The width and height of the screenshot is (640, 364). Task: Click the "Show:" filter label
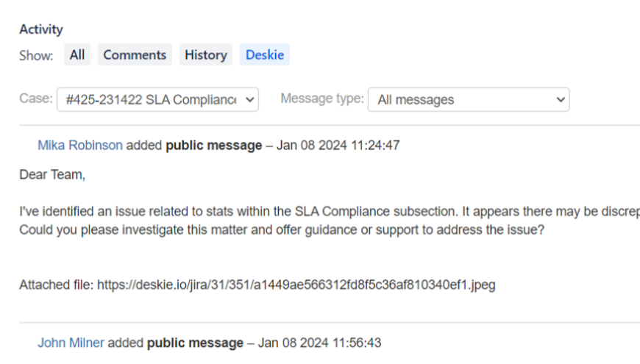[36, 56]
